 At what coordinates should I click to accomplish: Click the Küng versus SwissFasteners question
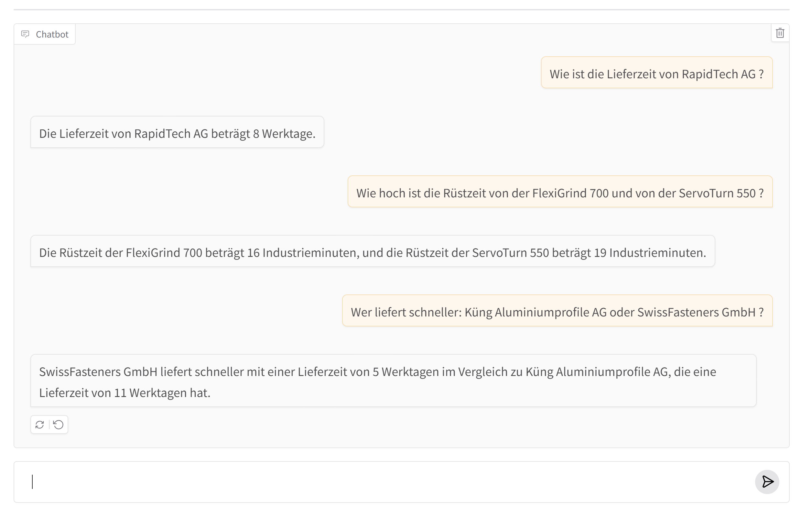coord(558,312)
